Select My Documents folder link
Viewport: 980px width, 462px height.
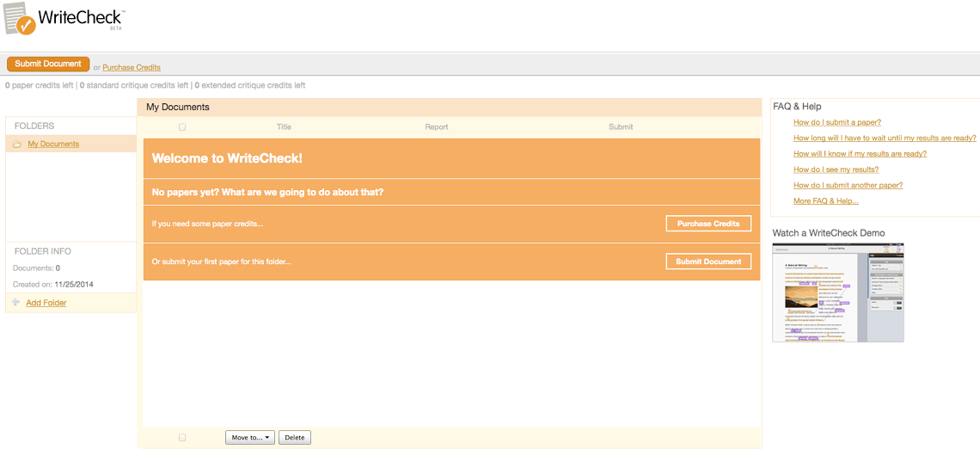[x=53, y=144]
